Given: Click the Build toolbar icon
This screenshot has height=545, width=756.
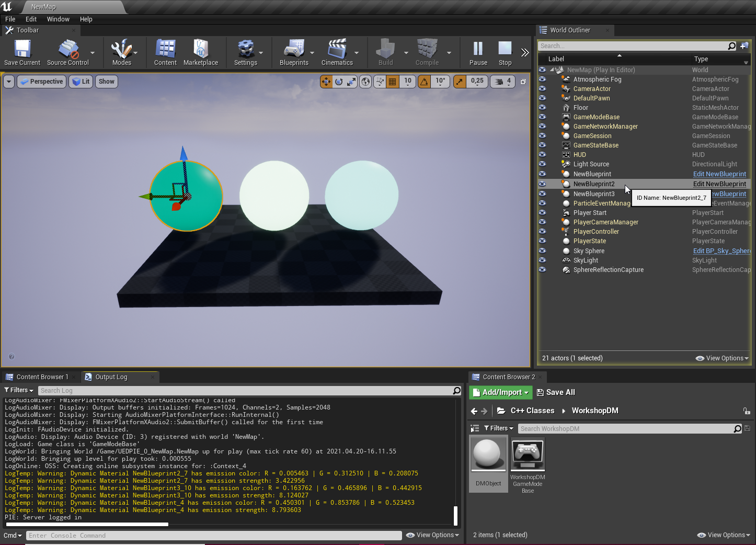Looking at the screenshot, I should [x=386, y=53].
